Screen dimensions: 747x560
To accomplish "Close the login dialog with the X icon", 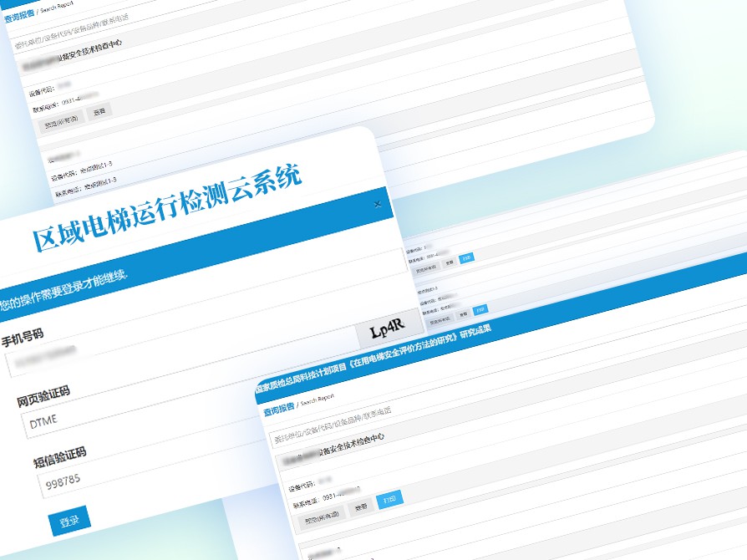I will [x=377, y=204].
